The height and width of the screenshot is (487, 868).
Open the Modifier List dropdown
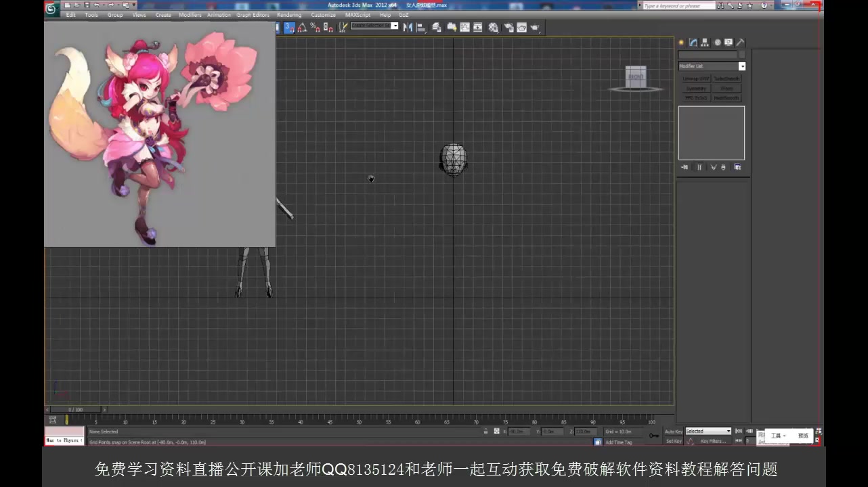pyautogui.click(x=742, y=66)
